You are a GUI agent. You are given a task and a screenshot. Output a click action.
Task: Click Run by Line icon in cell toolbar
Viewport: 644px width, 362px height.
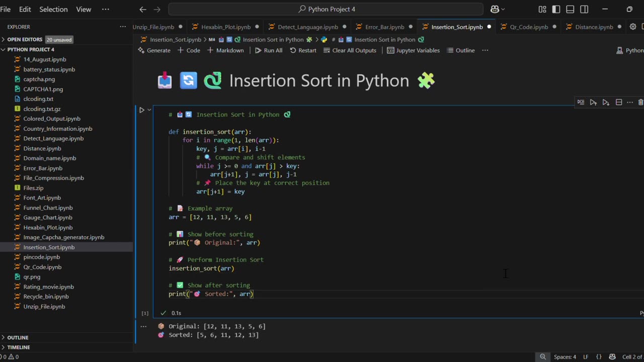point(581,102)
